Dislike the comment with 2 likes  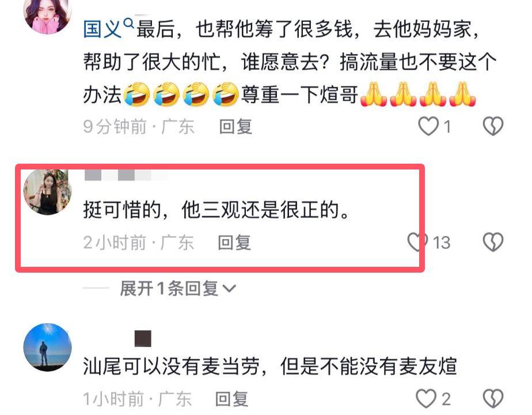pos(493,398)
